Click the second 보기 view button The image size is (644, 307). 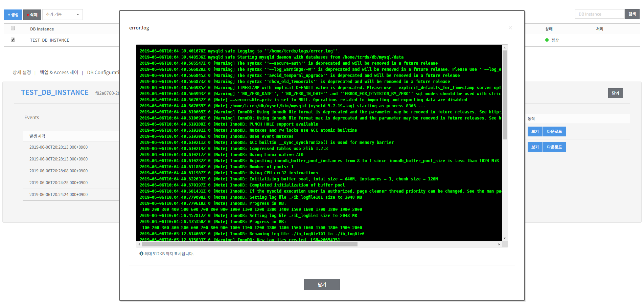point(535,147)
